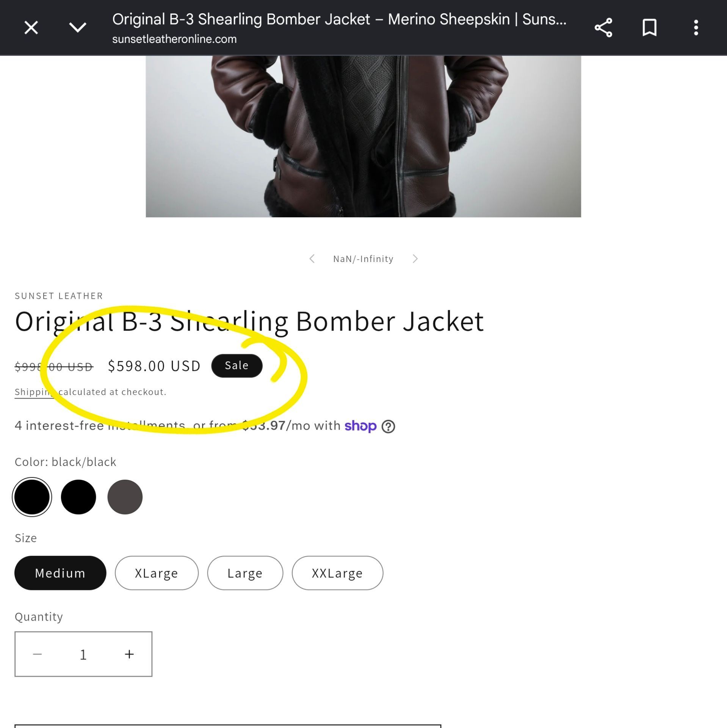Expand the down chevron in the top bar
Viewport: 727px width, 728px height.
click(78, 28)
